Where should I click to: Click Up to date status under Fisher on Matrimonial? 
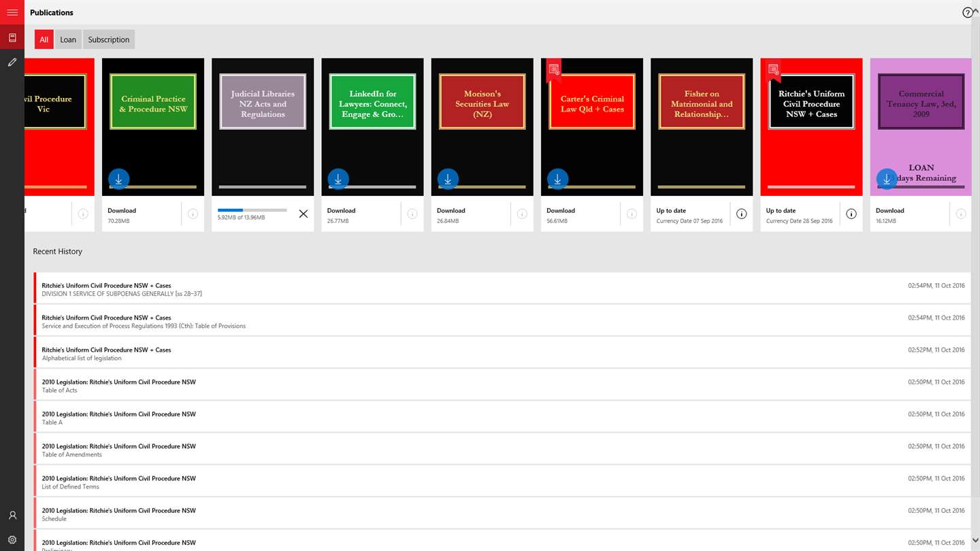pyautogui.click(x=671, y=210)
